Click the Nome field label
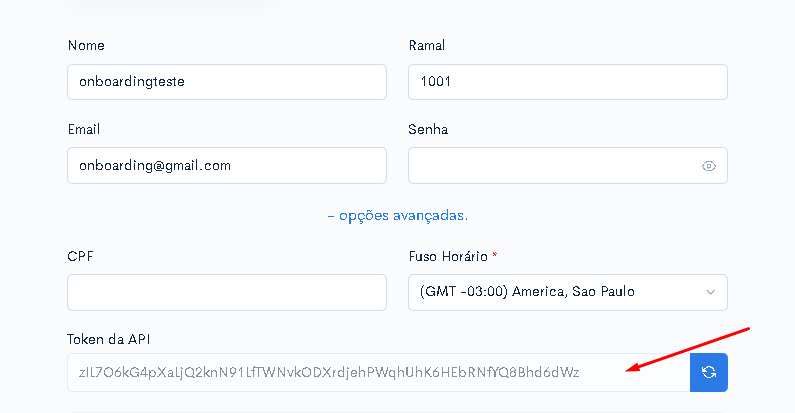 86,46
